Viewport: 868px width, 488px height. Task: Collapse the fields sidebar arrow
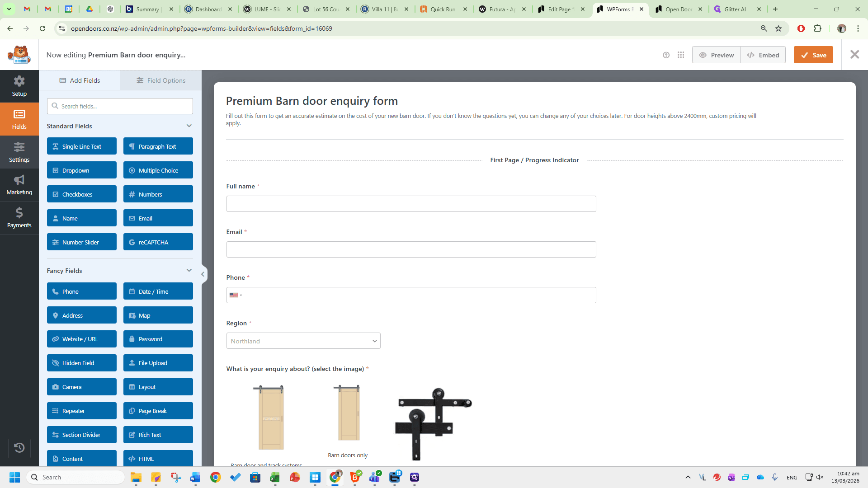coord(203,274)
